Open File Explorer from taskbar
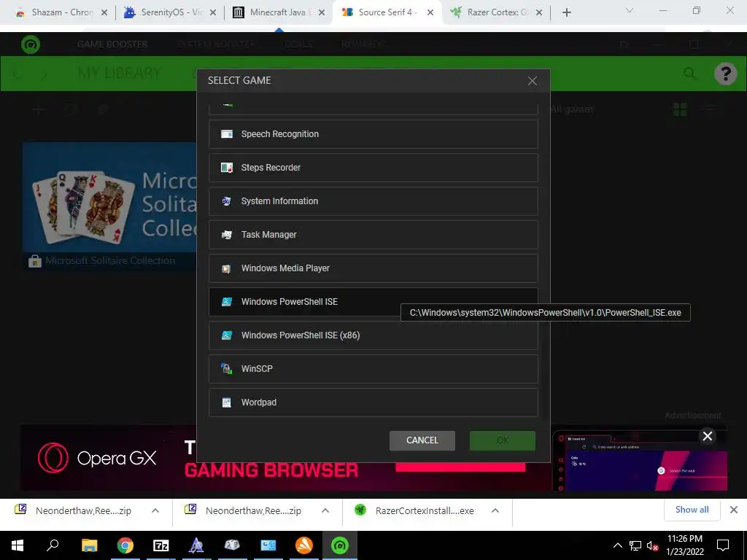This screenshot has height=560, width=747. pyautogui.click(x=89, y=545)
